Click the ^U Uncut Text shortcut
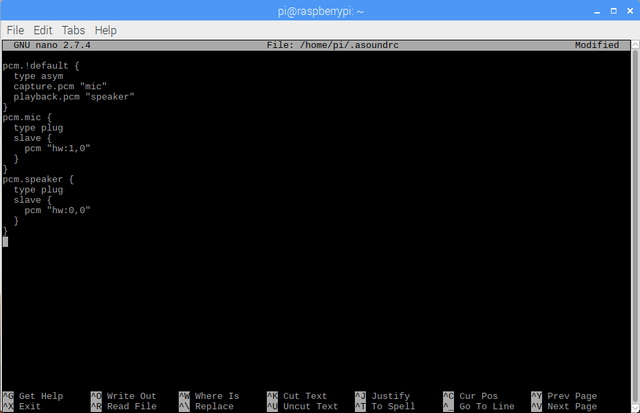Viewport: 640px width, 413px height. click(302, 406)
